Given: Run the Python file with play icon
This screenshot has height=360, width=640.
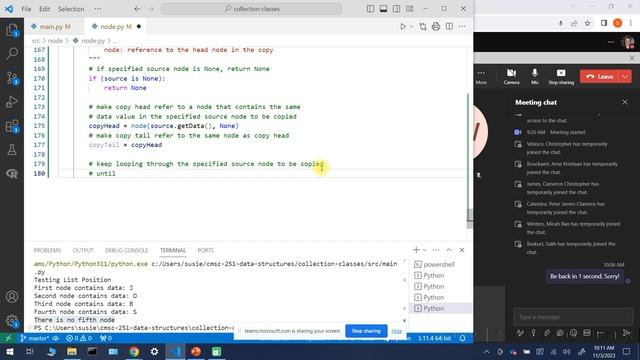Looking at the screenshot, I should coord(403,27).
